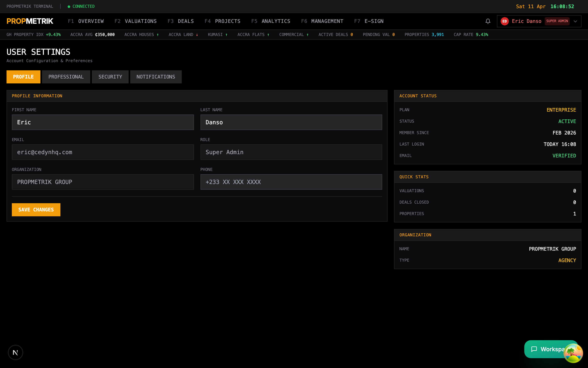Click the AGENCY organization type value

coord(567,260)
